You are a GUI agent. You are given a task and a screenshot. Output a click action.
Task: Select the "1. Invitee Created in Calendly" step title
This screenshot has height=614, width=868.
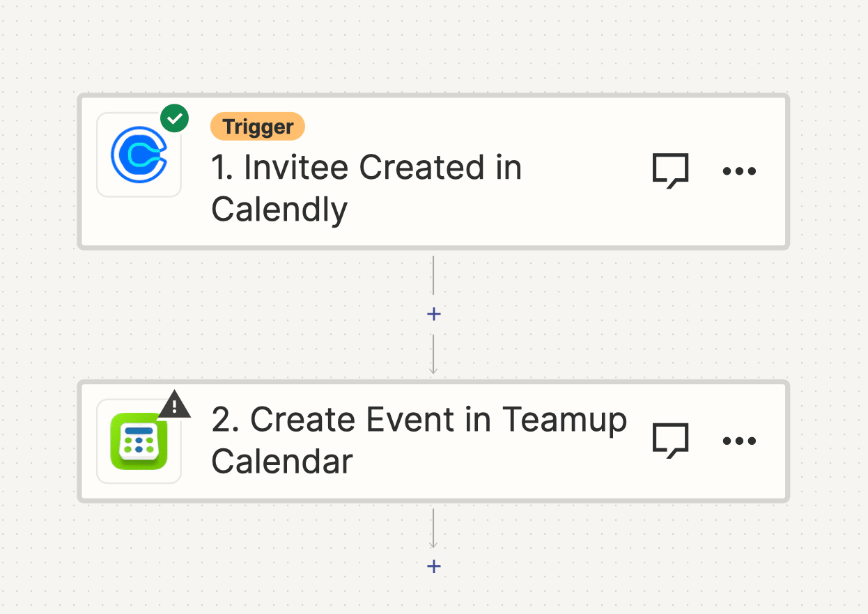coord(366,188)
